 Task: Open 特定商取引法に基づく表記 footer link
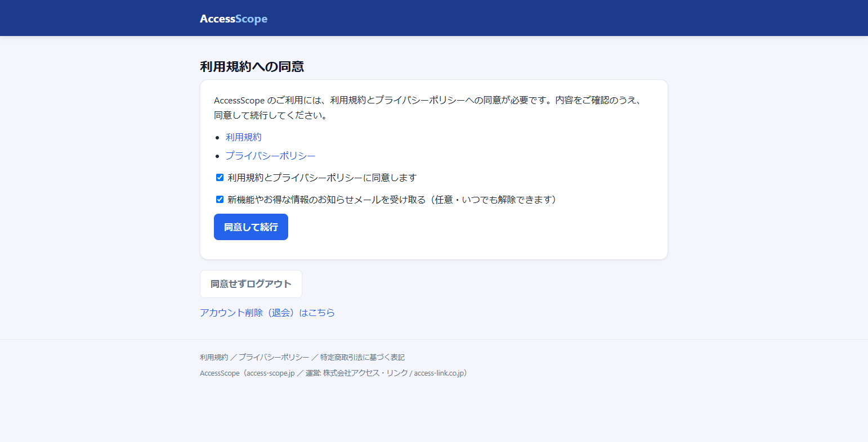coord(363,357)
